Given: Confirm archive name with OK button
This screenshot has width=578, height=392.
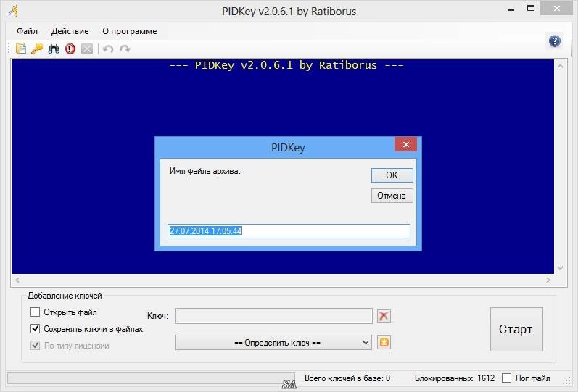Looking at the screenshot, I should 392,175.
